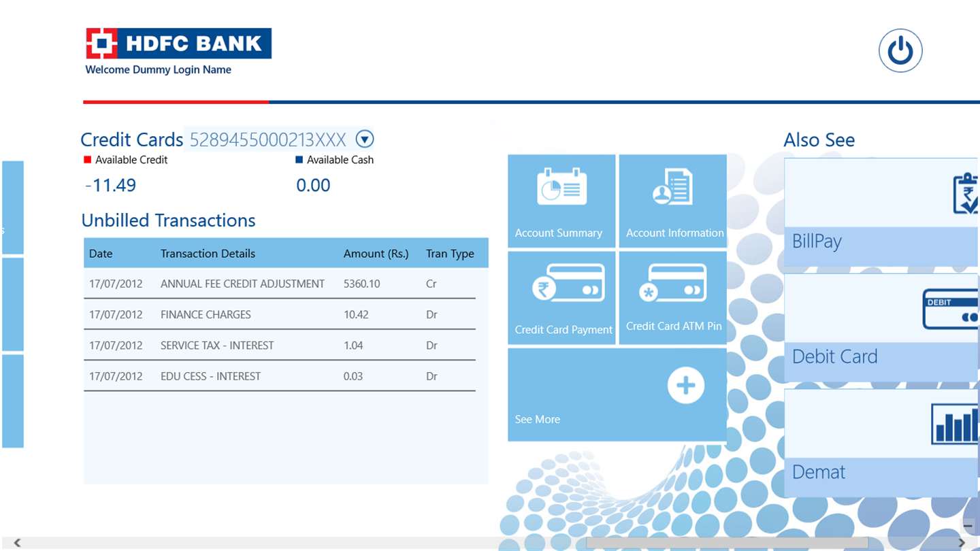
Task: Click the blue Available Cash legend square
Action: coord(299,160)
